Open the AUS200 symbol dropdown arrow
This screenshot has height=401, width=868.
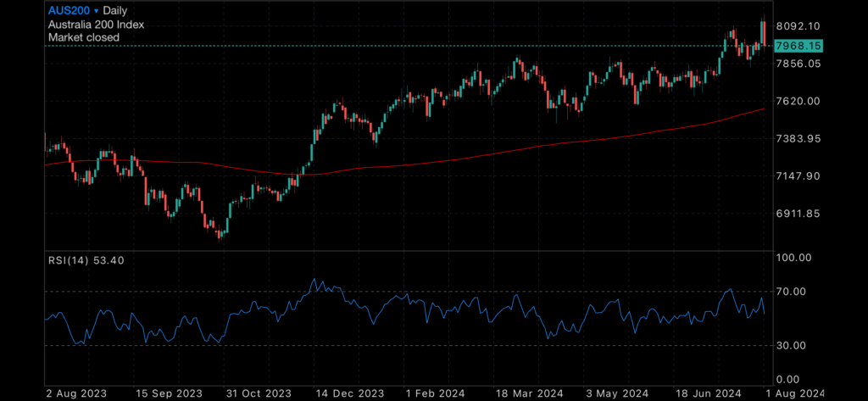tap(97, 11)
